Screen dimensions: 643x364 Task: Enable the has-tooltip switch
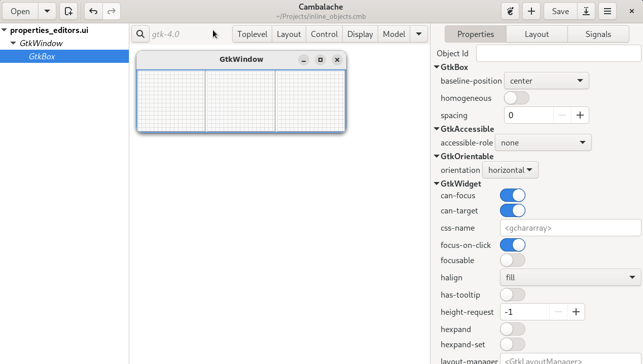[x=513, y=295]
